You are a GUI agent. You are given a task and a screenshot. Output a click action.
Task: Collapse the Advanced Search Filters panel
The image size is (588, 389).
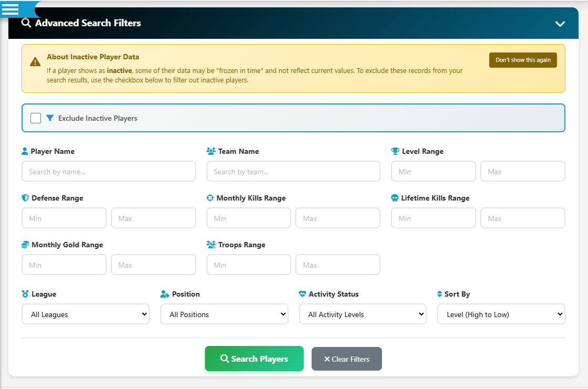click(560, 23)
